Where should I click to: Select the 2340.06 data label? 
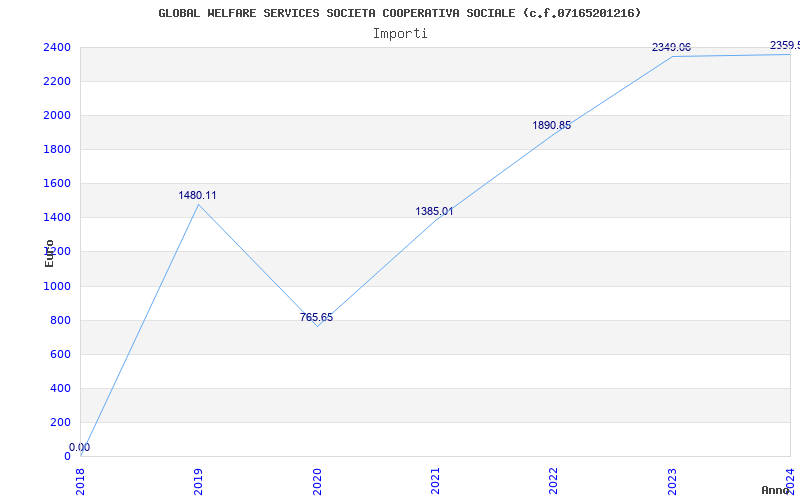pos(671,47)
